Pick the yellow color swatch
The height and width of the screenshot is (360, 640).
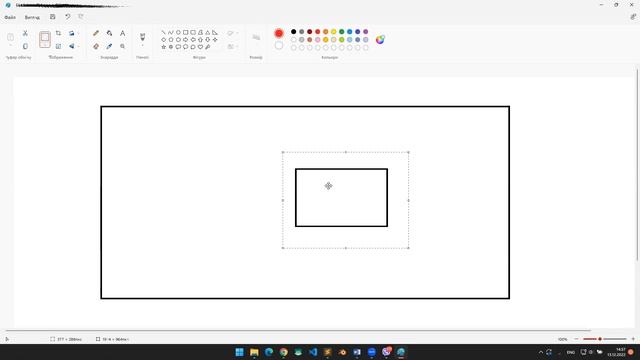click(x=333, y=31)
